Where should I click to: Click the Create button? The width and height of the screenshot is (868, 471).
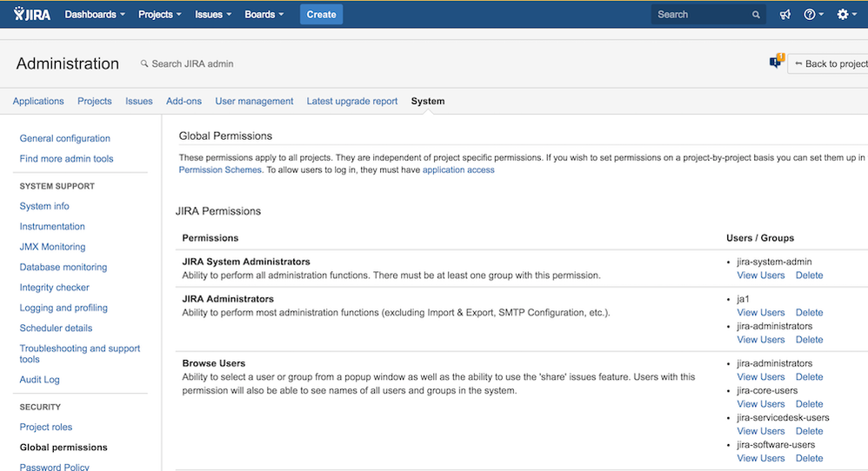pyautogui.click(x=321, y=15)
